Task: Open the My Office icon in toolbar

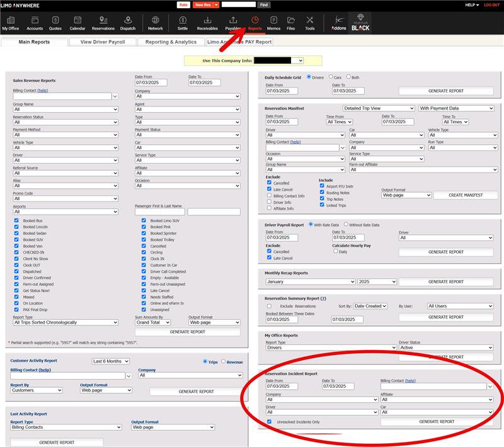Action: [11, 23]
